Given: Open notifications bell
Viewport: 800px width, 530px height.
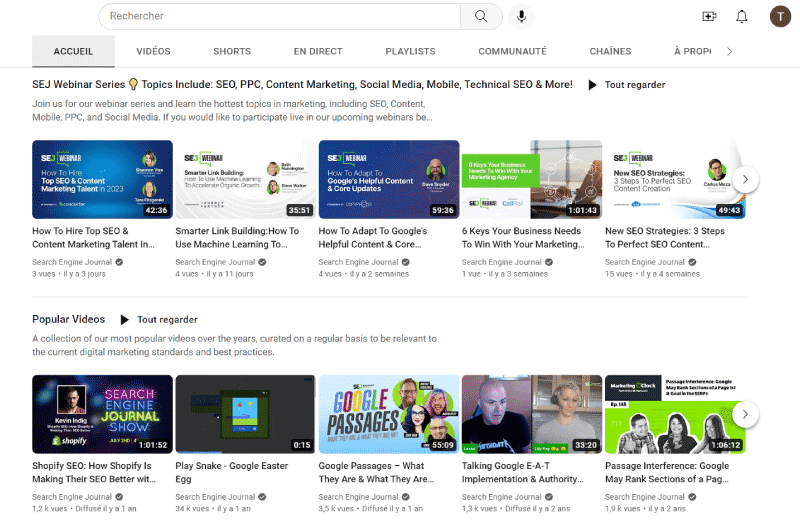Looking at the screenshot, I should click(x=742, y=16).
